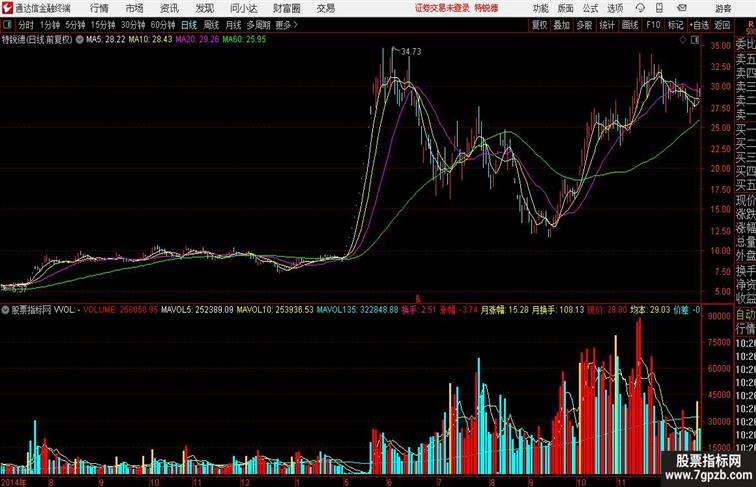This screenshot has width=756, height=487.
Task: Expand the indicator dropdown next to 股票指标网 VVOL
Action: 5,310
